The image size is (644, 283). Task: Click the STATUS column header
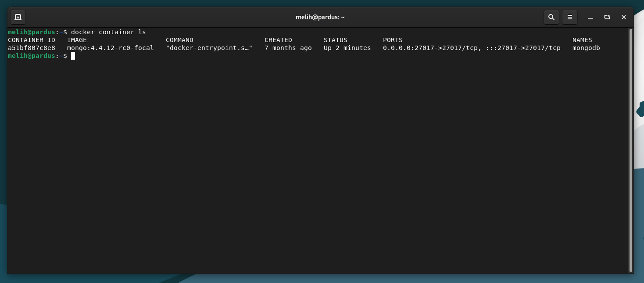(x=335, y=40)
